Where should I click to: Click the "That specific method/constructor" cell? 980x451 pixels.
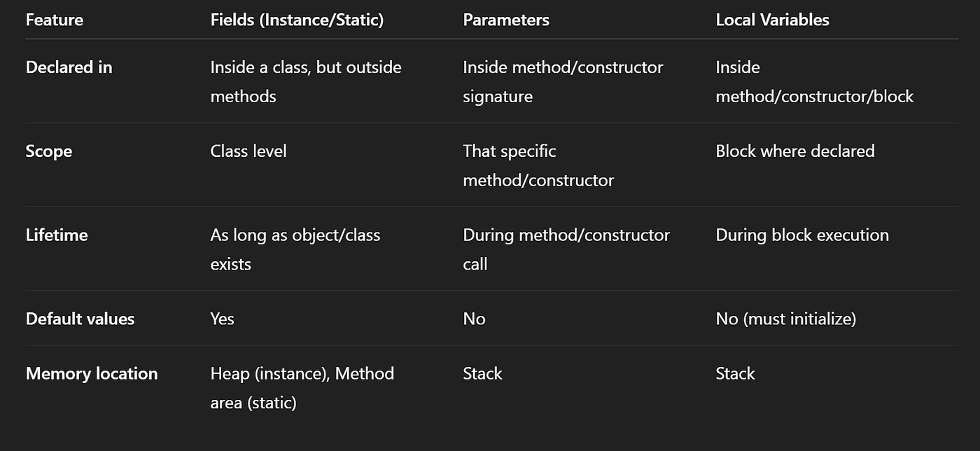pos(538,165)
